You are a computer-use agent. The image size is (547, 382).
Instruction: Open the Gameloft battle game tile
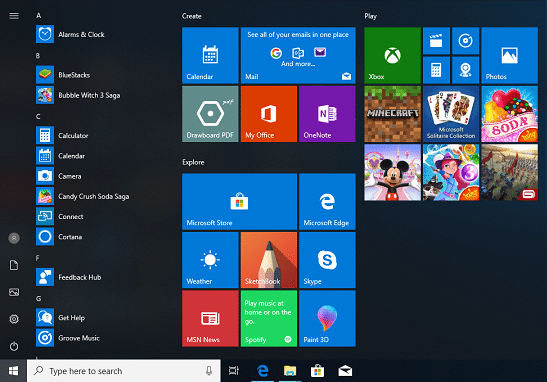tap(510, 172)
